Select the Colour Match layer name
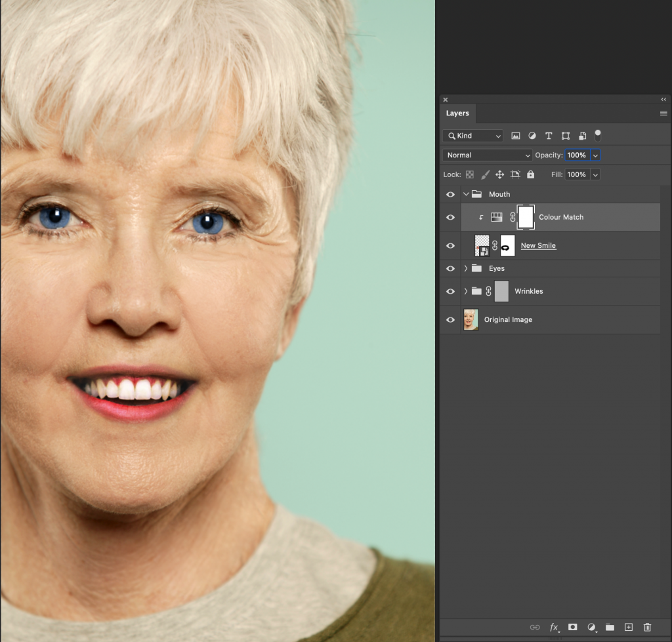This screenshot has width=672, height=642. [561, 217]
